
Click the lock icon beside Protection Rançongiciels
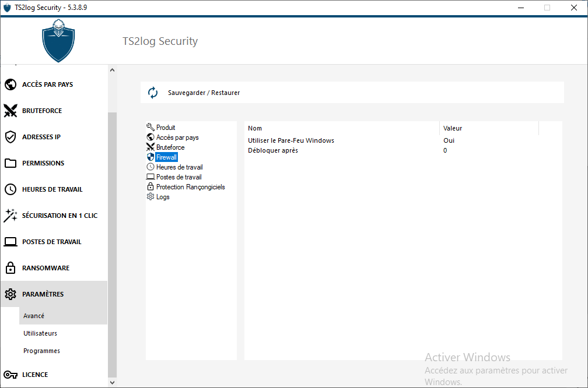pyautogui.click(x=150, y=186)
